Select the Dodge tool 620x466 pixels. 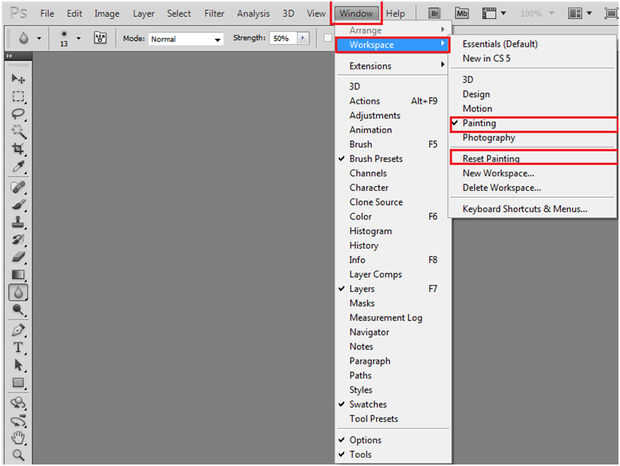pos(18,310)
